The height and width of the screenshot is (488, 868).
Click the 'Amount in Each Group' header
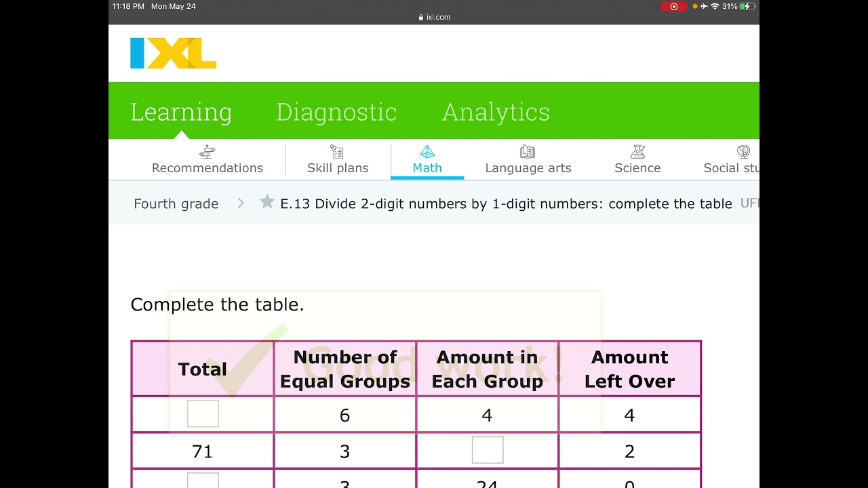coord(488,369)
